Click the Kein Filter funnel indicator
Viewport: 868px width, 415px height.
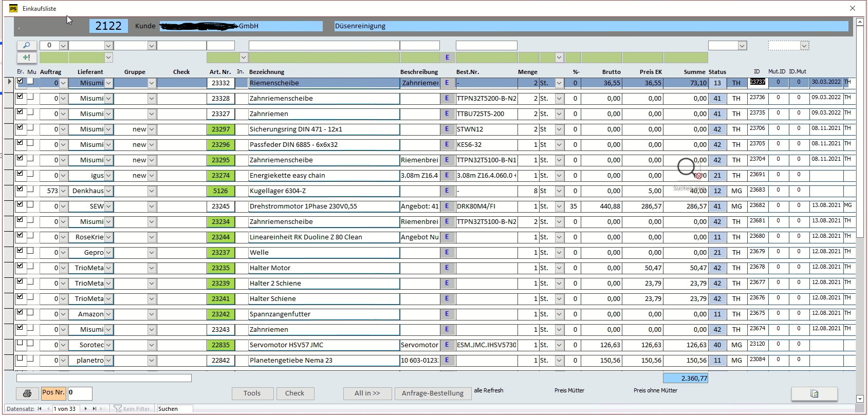coord(132,409)
